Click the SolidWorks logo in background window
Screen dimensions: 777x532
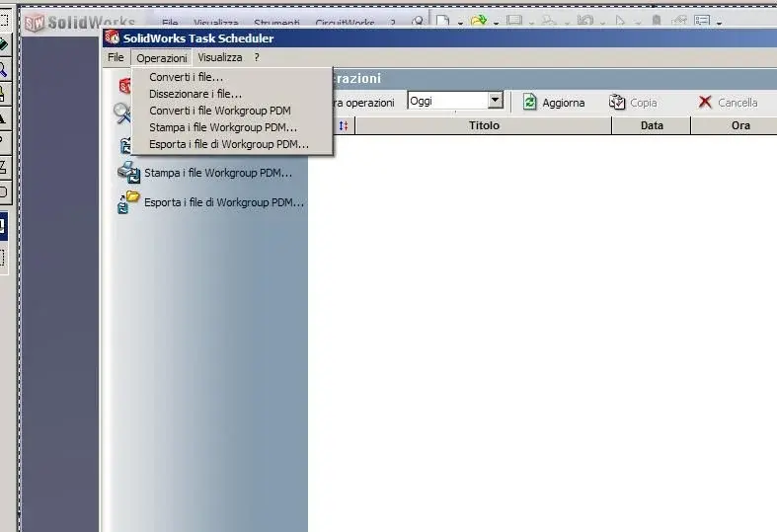point(80,23)
